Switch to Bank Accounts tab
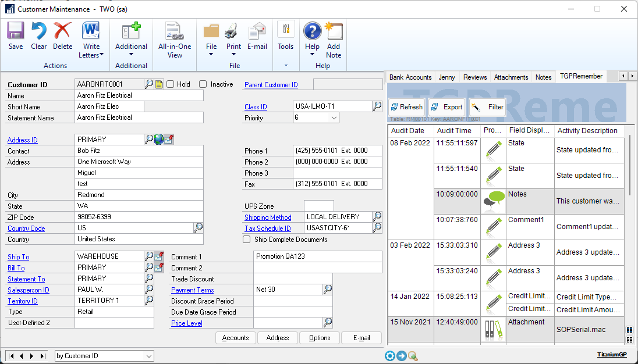This screenshot has width=638, height=364. click(x=410, y=77)
